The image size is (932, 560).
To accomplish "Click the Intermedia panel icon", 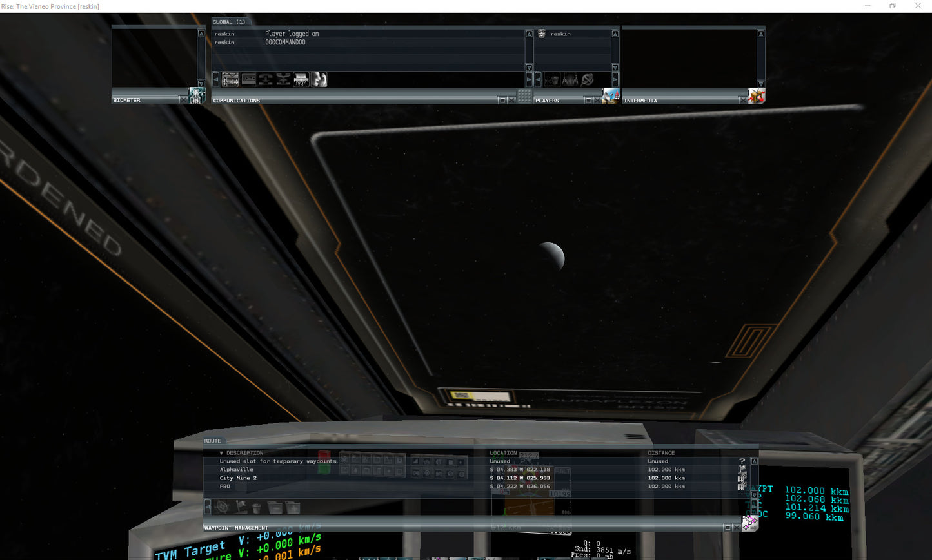I will (x=757, y=96).
